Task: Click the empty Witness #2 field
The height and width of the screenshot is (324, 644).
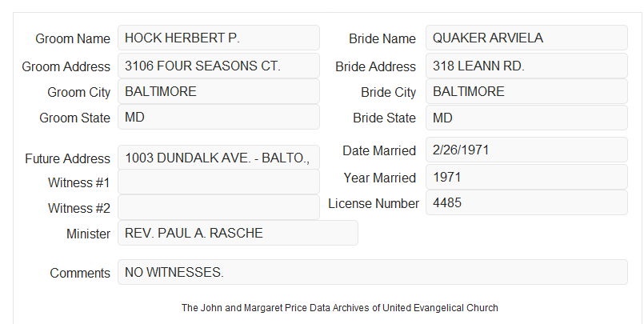Action: (x=218, y=207)
